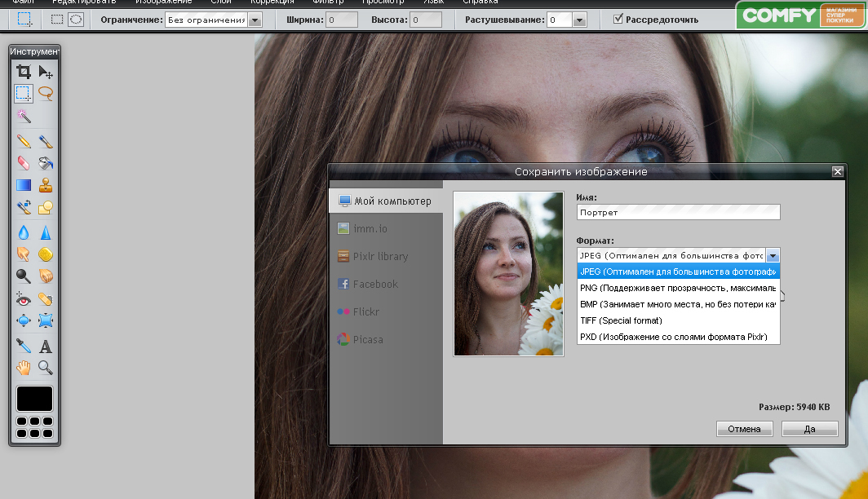Select the Color Picker eyedropper tool

tap(23, 346)
